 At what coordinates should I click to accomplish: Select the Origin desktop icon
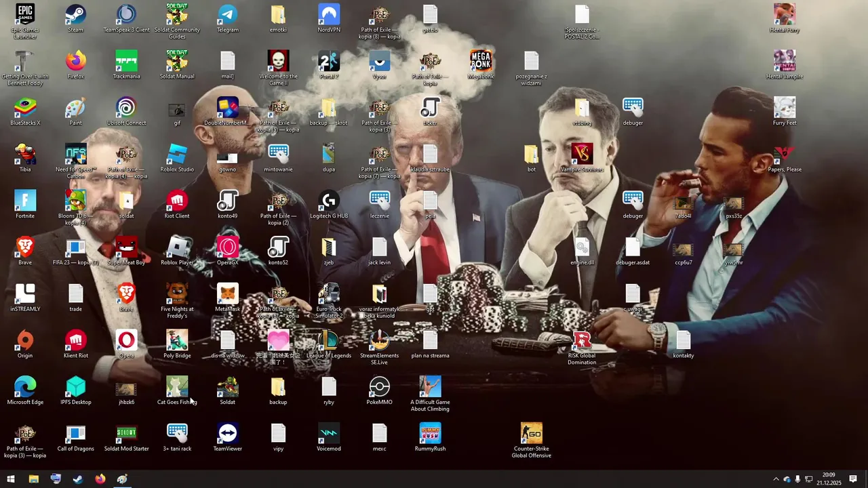pos(25,344)
